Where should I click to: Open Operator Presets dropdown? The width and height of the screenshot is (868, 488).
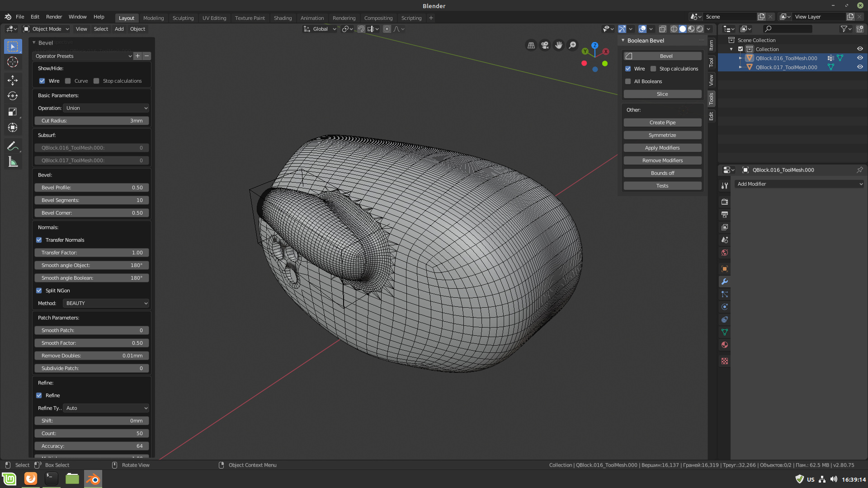coord(83,56)
